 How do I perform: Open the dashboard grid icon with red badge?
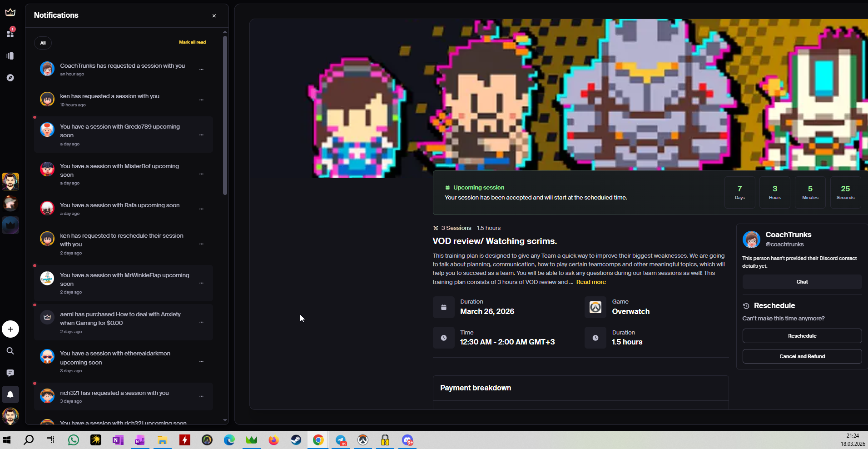click(x=10, y=33)
